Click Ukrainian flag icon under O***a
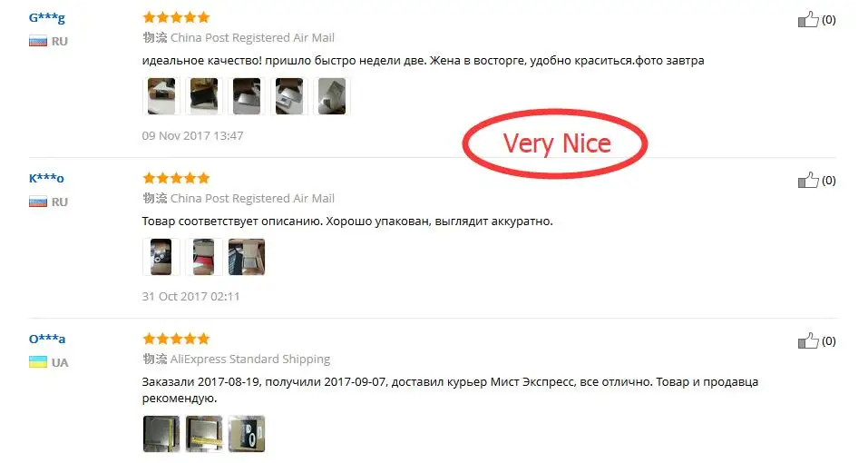Viewport: 868px width, 463px height. pos(38,362)
